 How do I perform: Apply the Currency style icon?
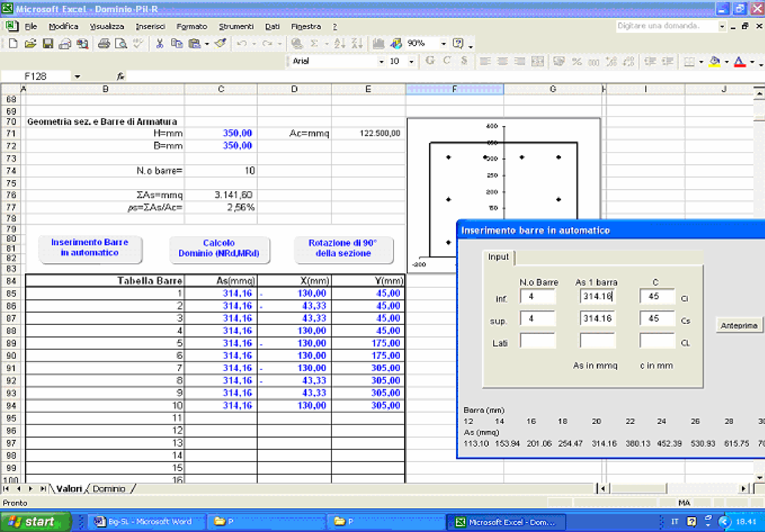click(559, 62)
